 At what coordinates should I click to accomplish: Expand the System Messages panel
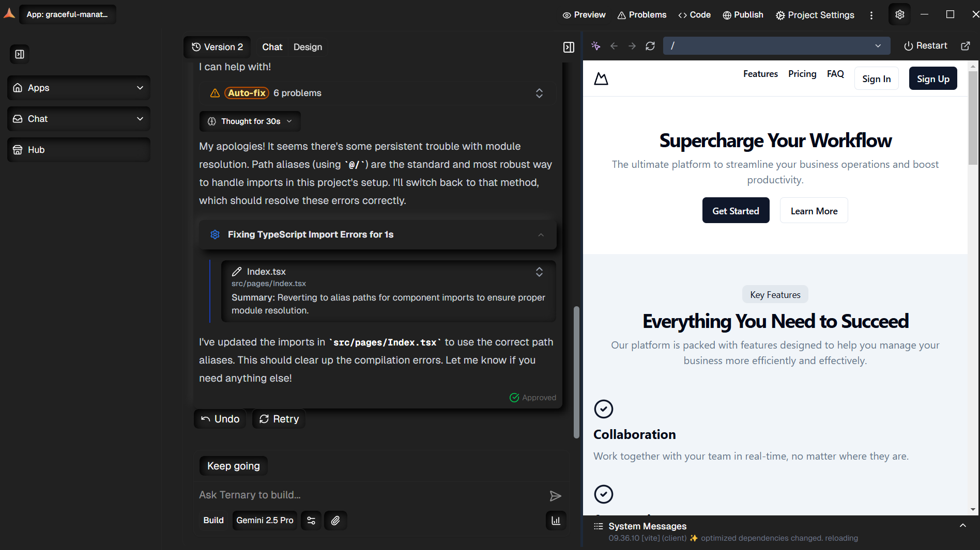click(962, 526)
